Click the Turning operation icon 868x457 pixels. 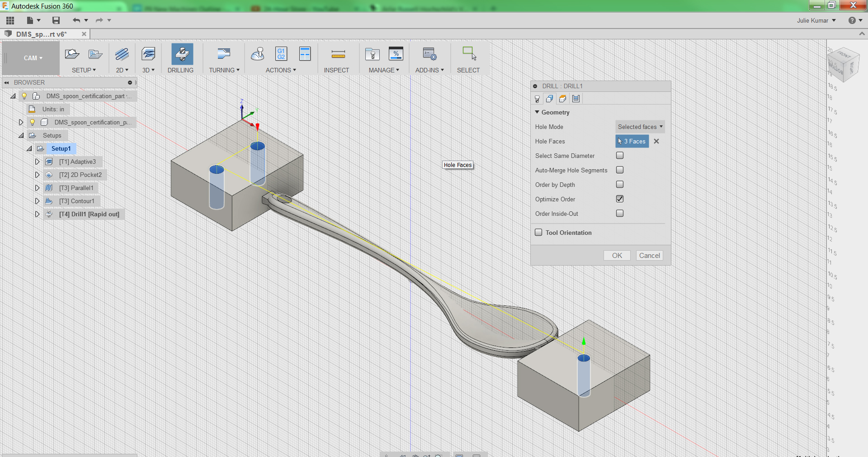click(224, 54)
